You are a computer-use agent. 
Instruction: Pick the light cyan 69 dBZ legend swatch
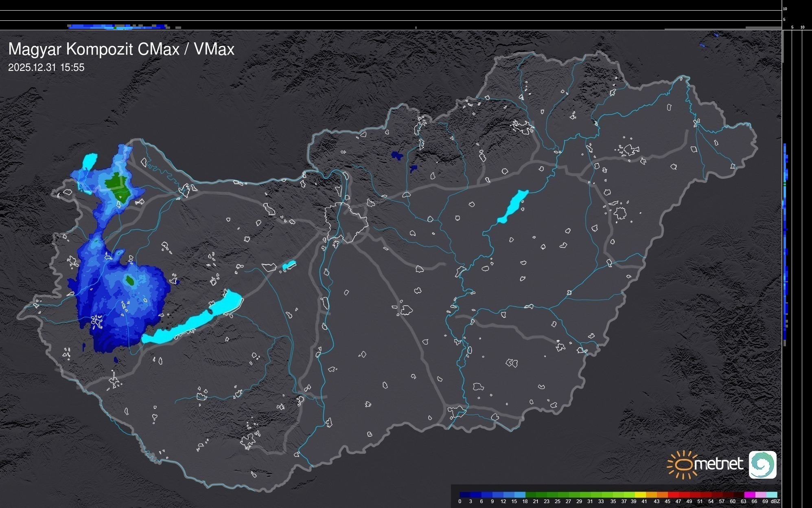coord(771,495)
